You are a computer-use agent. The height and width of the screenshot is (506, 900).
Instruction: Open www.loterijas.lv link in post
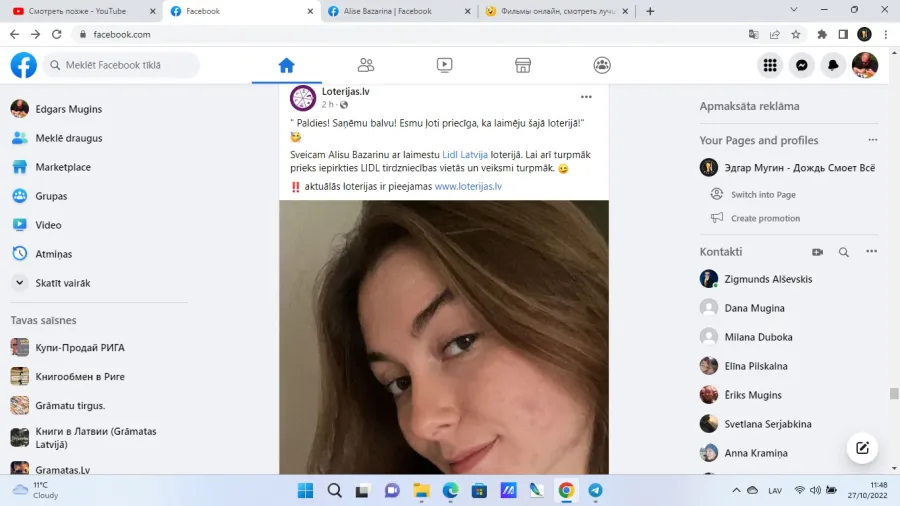click(468, 186)
